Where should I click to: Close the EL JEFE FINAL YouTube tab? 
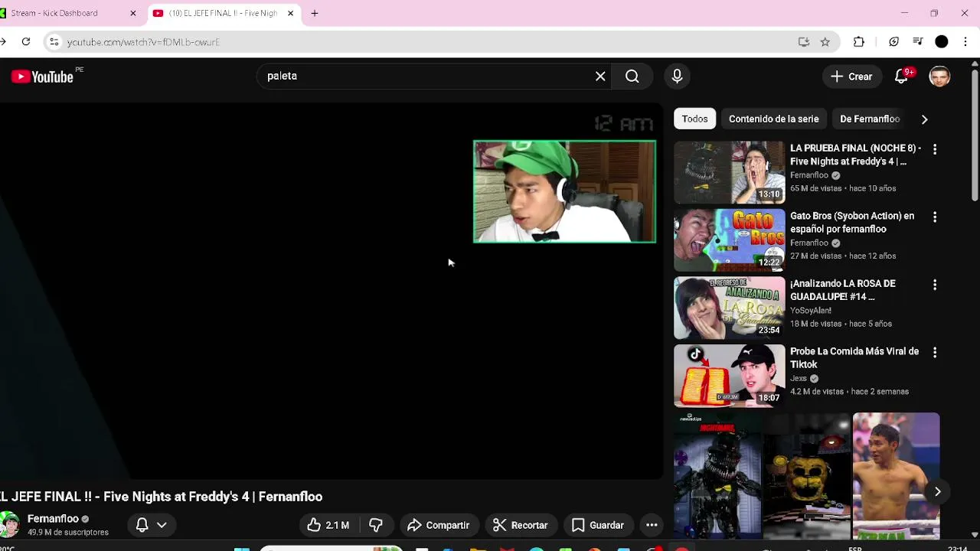coord(290,13)
